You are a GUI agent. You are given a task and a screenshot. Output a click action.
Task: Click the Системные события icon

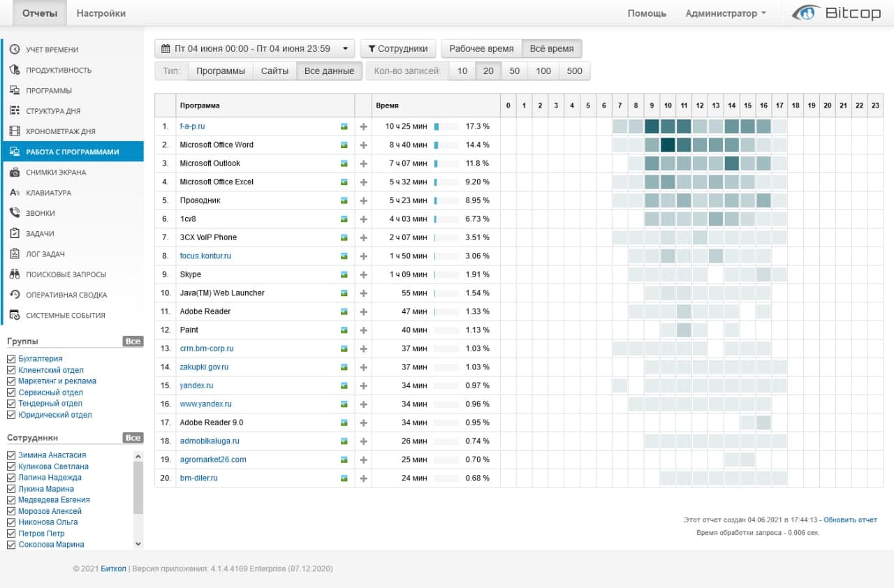point(15,315)
